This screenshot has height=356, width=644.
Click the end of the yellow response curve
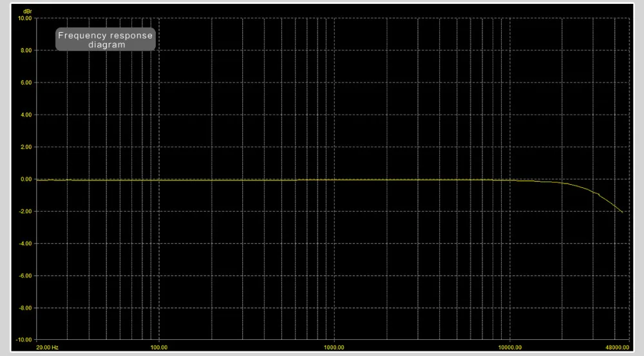pyautogui.click(x=622, y=212)
